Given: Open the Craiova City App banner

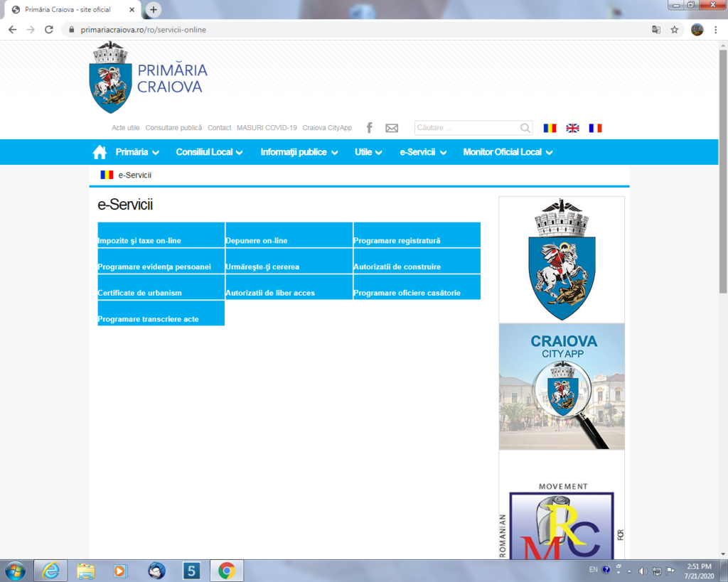Looking at the screenshot, I should tap(562, 386).
